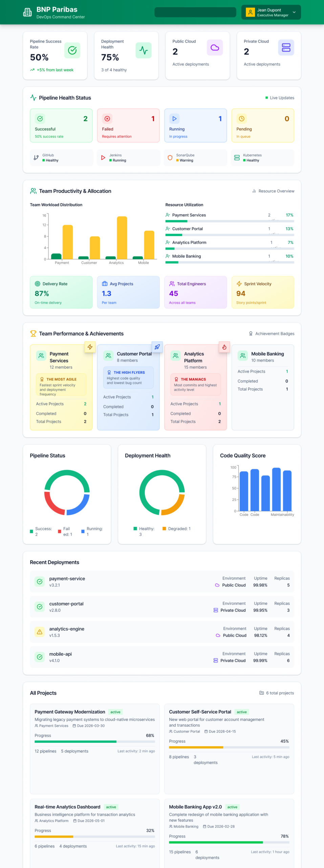Click the Public Cloud purple cloud icon
The image size is (324, 868).
(215, 47)
